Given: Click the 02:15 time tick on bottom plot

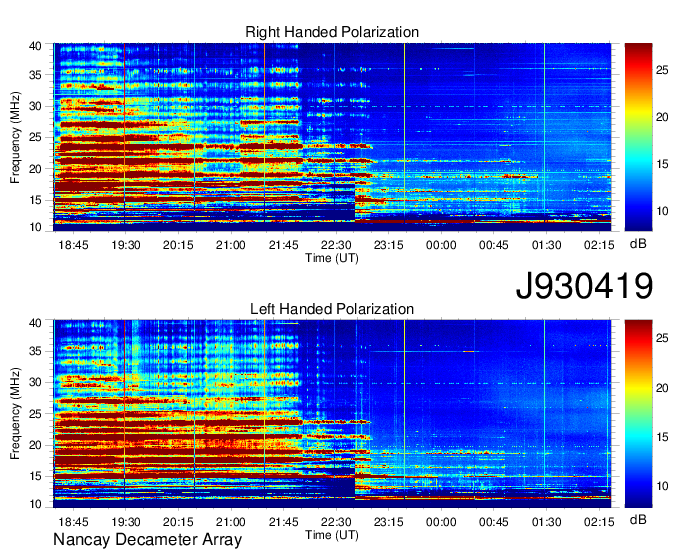Looking at the screenshot, I should [x=599, y=522].
